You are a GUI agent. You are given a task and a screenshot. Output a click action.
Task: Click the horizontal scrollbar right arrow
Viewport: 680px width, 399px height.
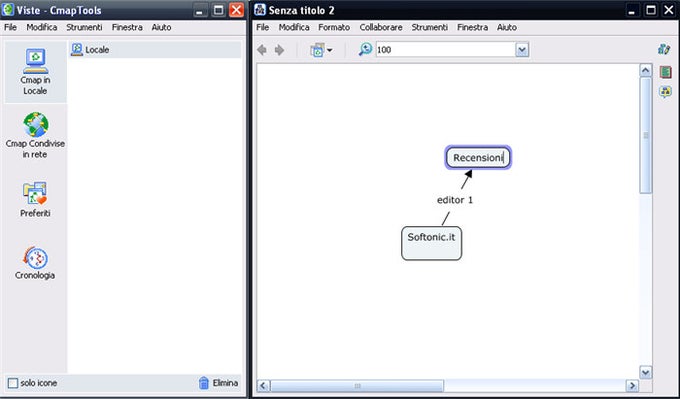pos(632,386)
